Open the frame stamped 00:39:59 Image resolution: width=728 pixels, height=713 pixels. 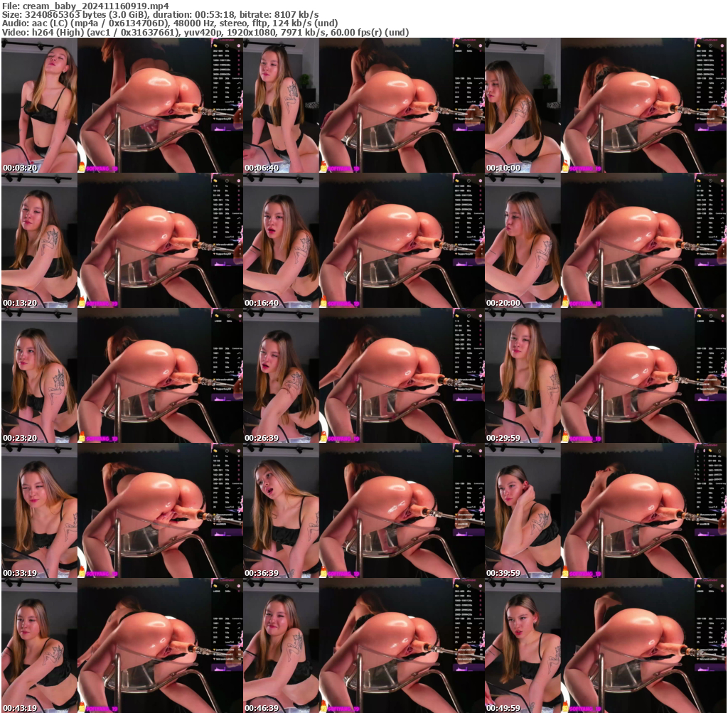[605, 510]
